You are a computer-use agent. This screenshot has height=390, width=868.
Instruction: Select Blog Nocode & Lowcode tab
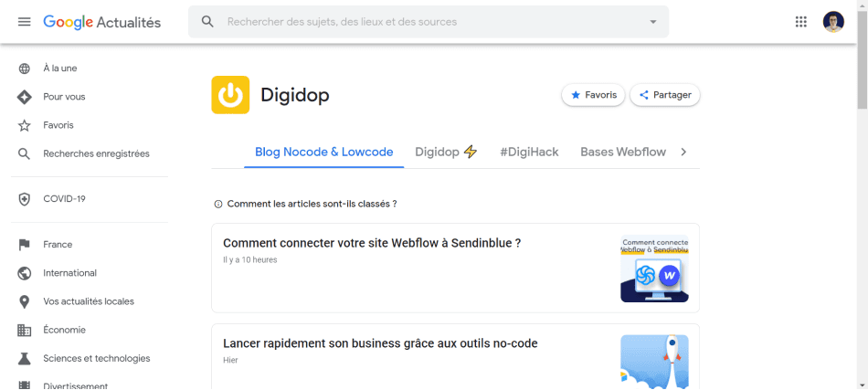click(x=323, y=153)
